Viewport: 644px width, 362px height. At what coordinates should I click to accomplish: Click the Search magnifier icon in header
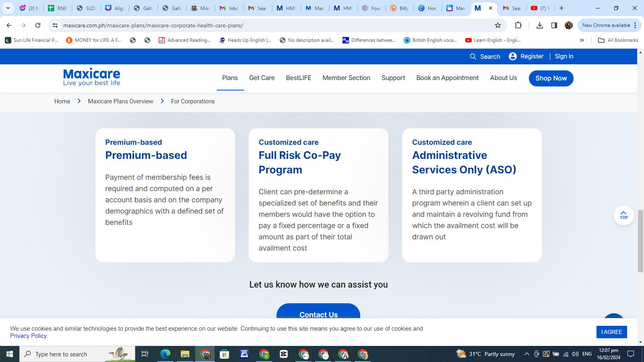pos(473,57)
